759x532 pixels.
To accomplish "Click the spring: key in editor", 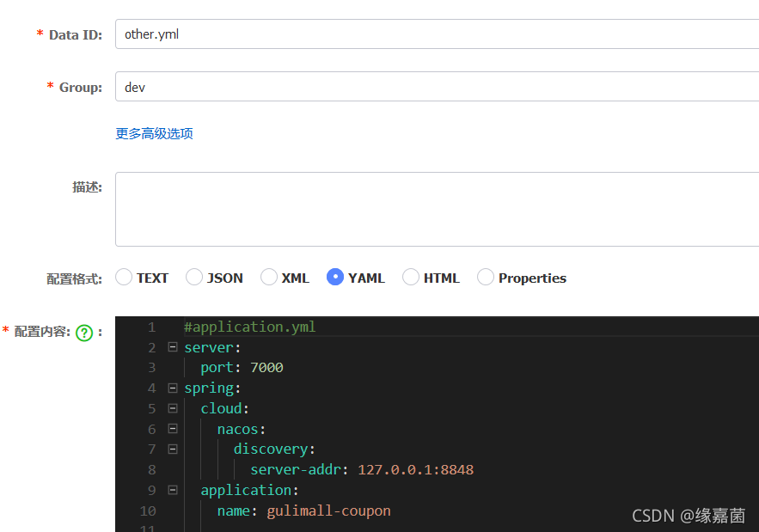I will [x=212, y=388].
